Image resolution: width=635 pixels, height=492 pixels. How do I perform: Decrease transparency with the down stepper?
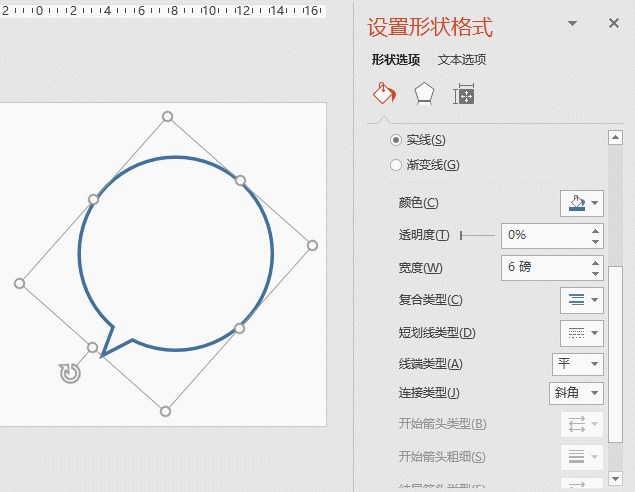click(596, 241)
